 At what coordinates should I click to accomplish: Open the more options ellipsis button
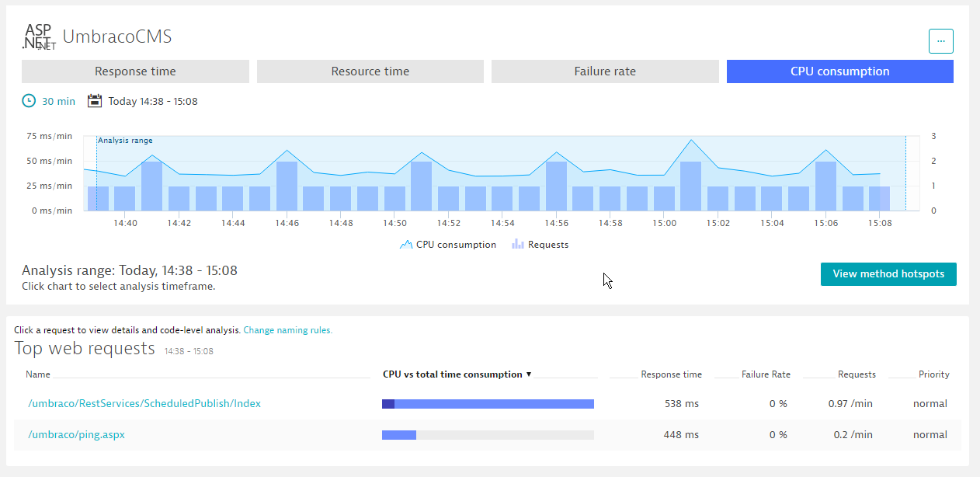pyautogui.click(x=940, y=40)
